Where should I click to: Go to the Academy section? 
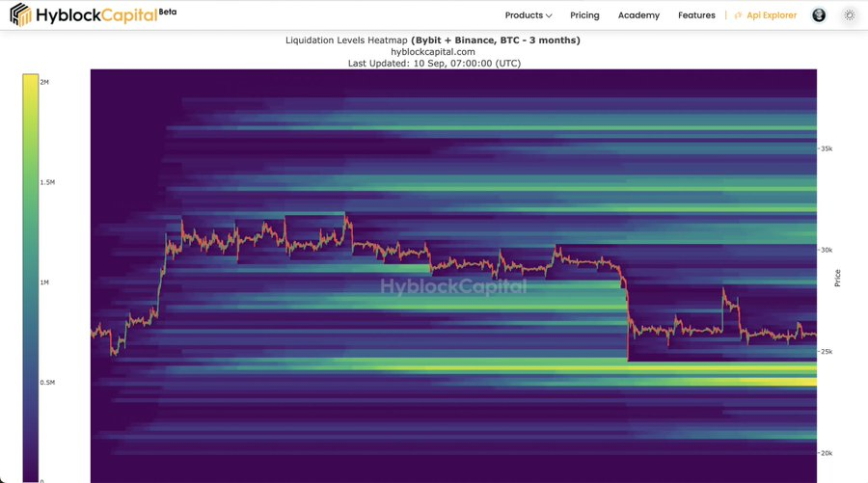[x=638, y=15]
